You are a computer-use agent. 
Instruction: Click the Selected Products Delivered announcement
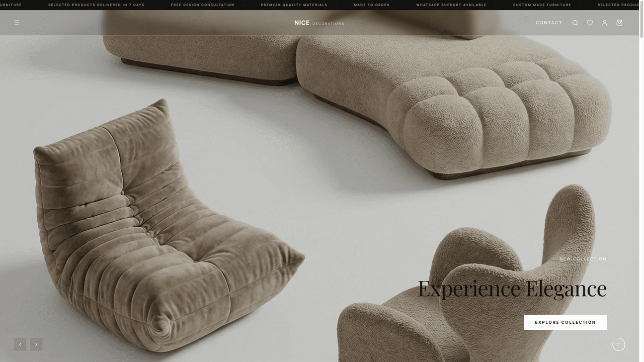pyautogui.click(x=96, y=5)
